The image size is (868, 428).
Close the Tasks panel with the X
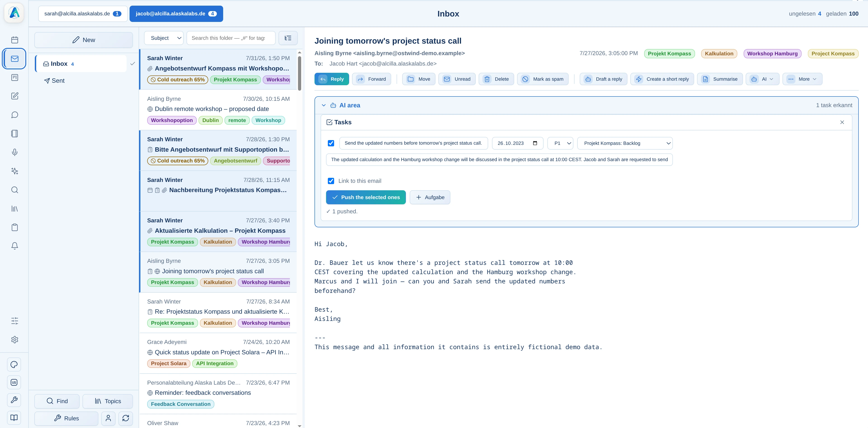pos(842,122)
